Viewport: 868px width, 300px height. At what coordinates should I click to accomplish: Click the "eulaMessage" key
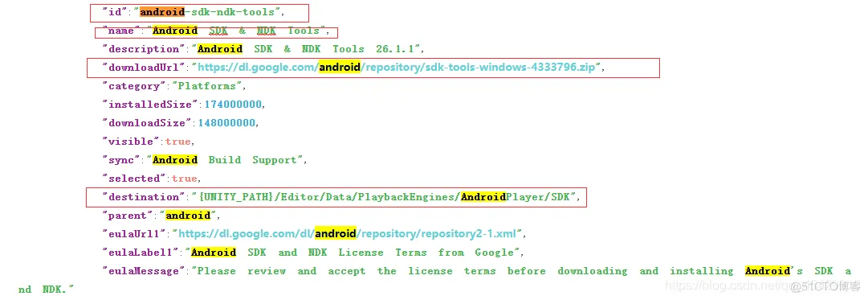pos(144,270)
